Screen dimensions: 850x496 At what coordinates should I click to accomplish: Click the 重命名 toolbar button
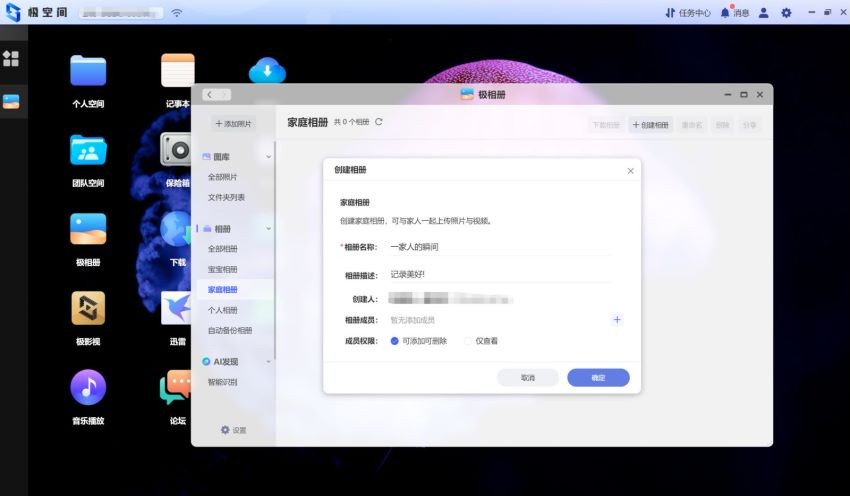point(692,125)
